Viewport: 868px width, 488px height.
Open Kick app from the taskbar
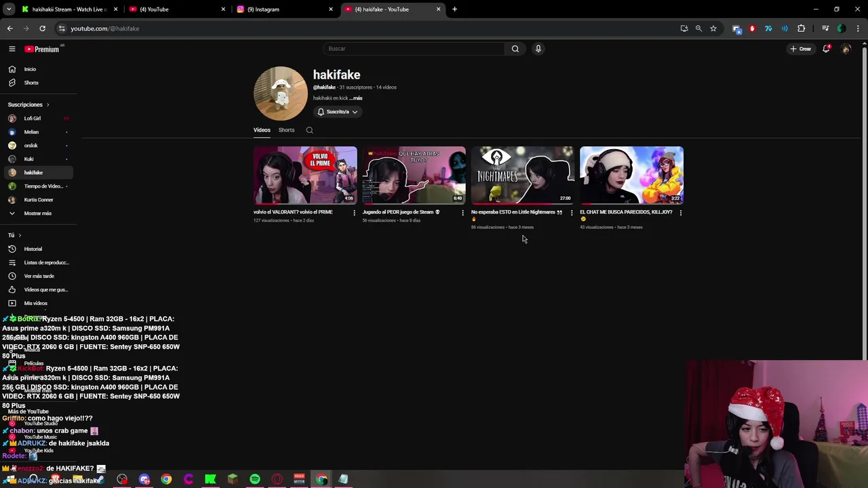pos(210,479)
